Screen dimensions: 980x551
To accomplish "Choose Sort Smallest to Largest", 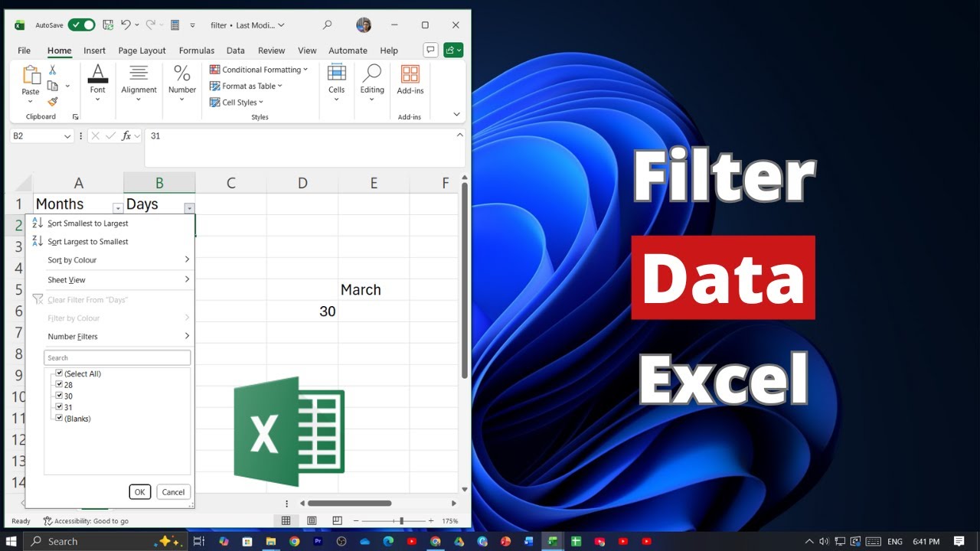I will pos(110,223).
